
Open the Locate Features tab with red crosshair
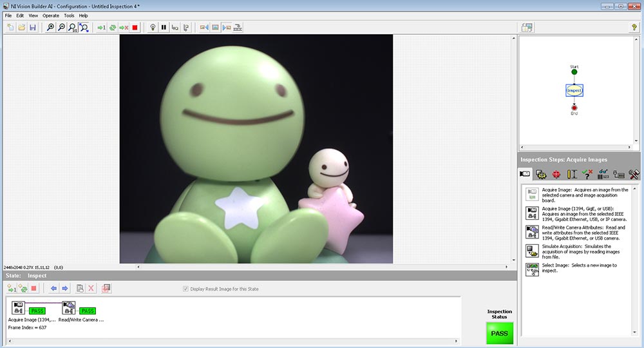tap(556, 174)
